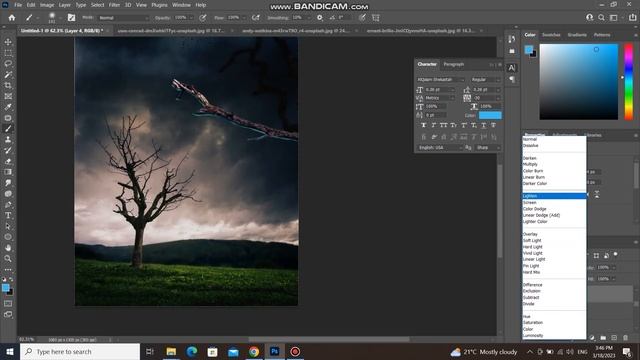
Task: Select the Eraser tool
Action: click(8, 161)
